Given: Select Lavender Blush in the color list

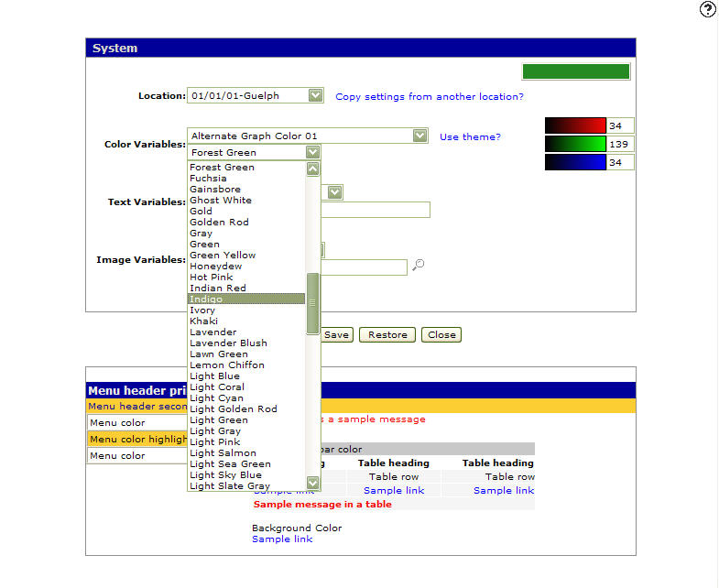Looking at the screenshot, I should click(x=246, y=343).
